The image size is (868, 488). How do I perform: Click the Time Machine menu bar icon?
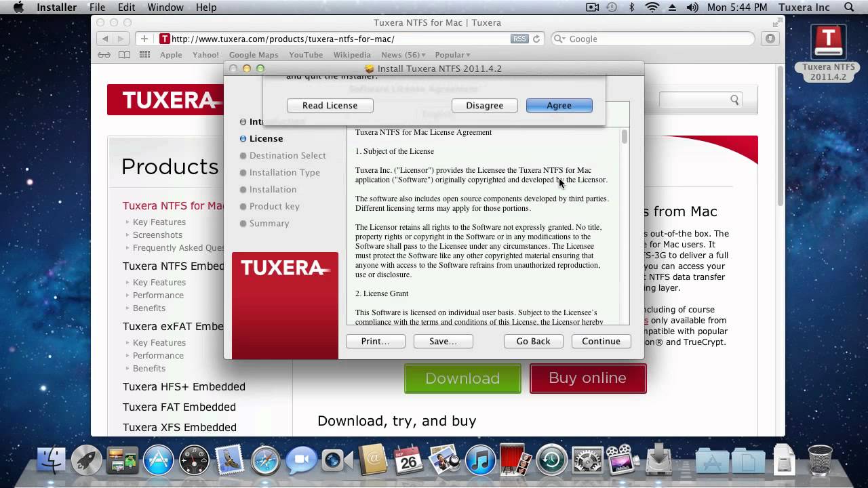[612, 7]
